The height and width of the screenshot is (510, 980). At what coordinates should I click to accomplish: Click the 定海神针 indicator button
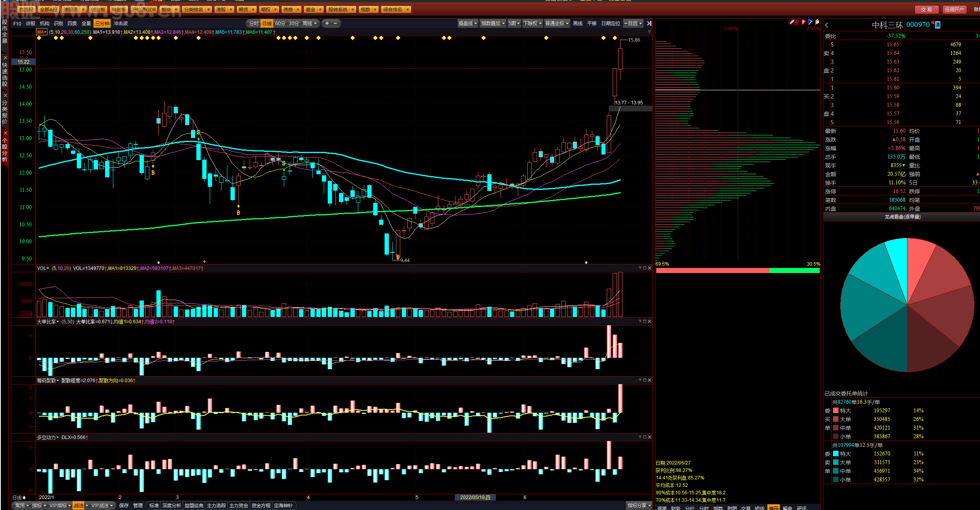(x=283, y=506)
